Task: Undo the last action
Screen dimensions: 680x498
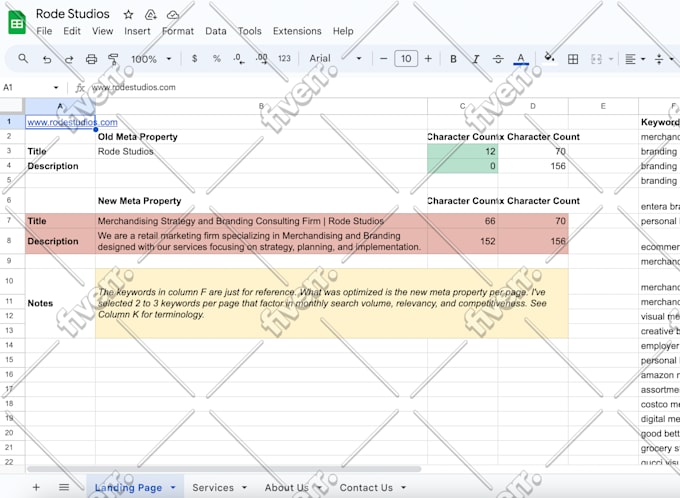Action: click(47, 59)
